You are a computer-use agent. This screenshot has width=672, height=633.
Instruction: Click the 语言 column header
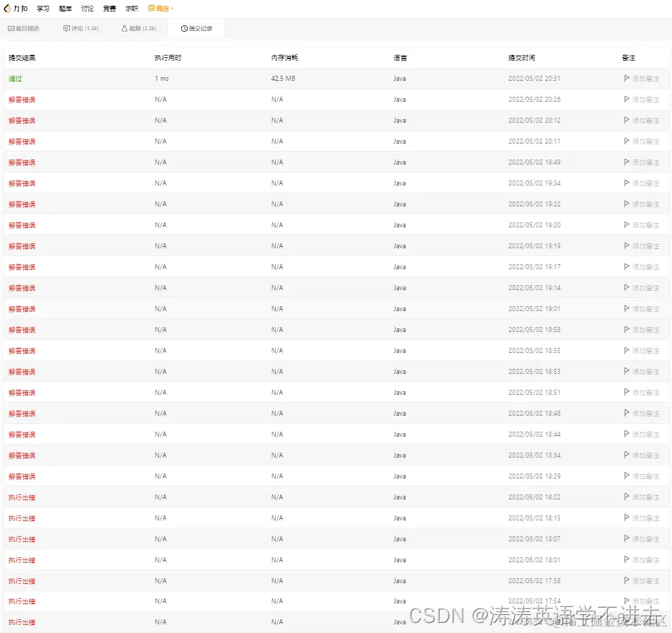click(x=400, y=58)
